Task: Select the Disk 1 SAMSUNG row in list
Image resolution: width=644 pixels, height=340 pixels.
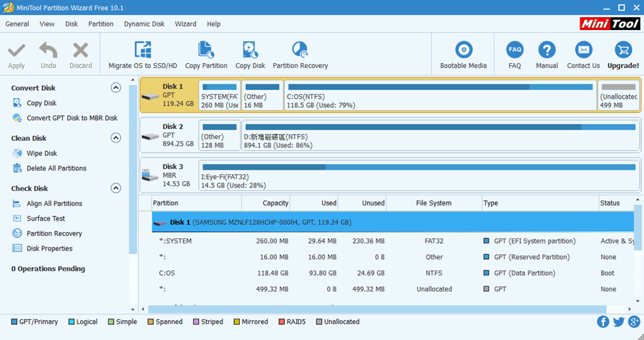Action: [393, 222]
